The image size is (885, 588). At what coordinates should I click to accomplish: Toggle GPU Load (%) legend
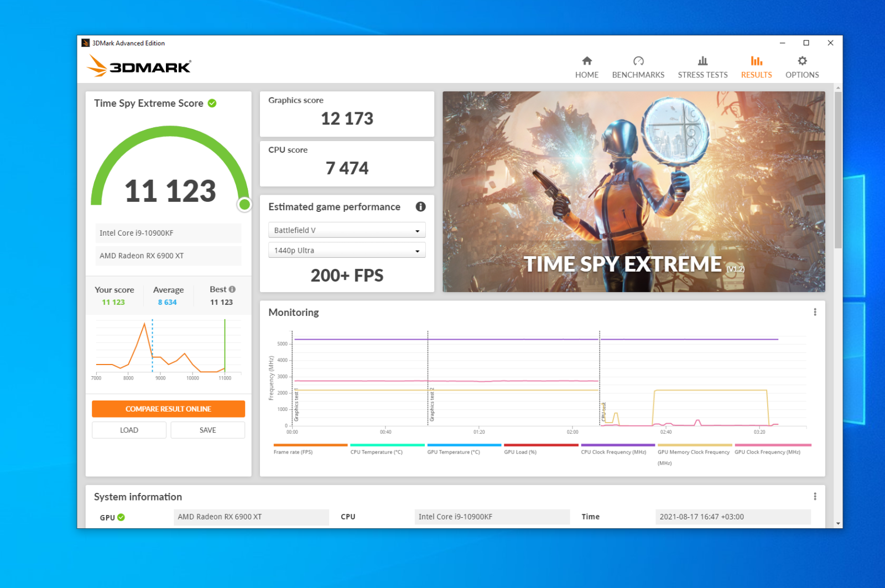coord(541,449)
